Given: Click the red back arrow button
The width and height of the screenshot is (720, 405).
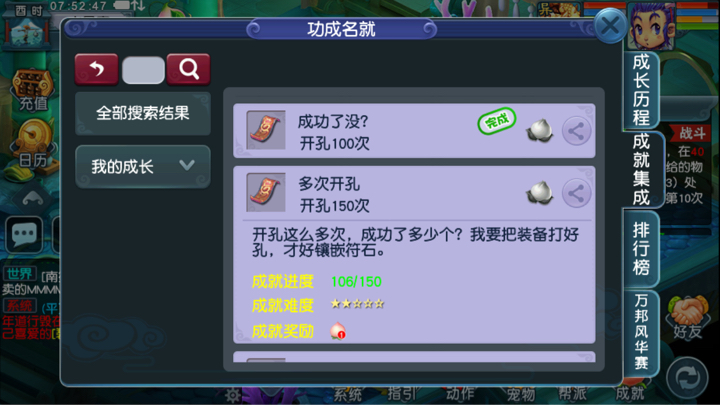Looking at the screenshot, I should (x=96, y=69).
